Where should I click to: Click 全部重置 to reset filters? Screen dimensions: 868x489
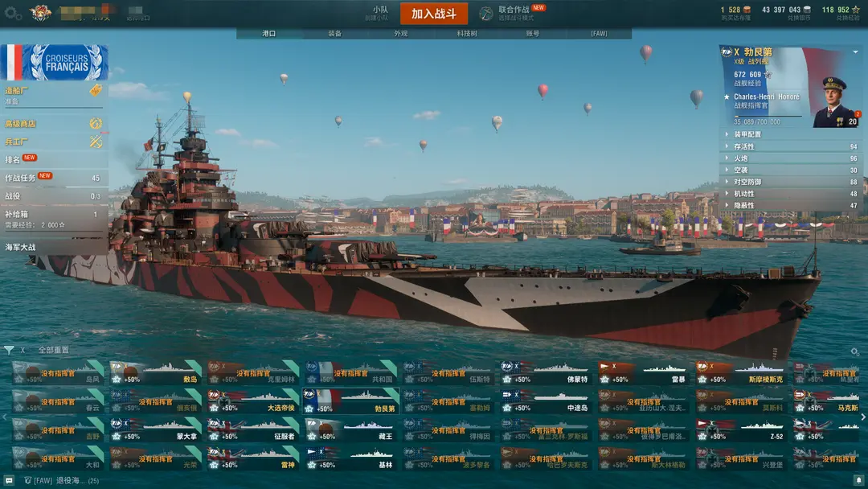pyautogui.click(x=54, y=350)
